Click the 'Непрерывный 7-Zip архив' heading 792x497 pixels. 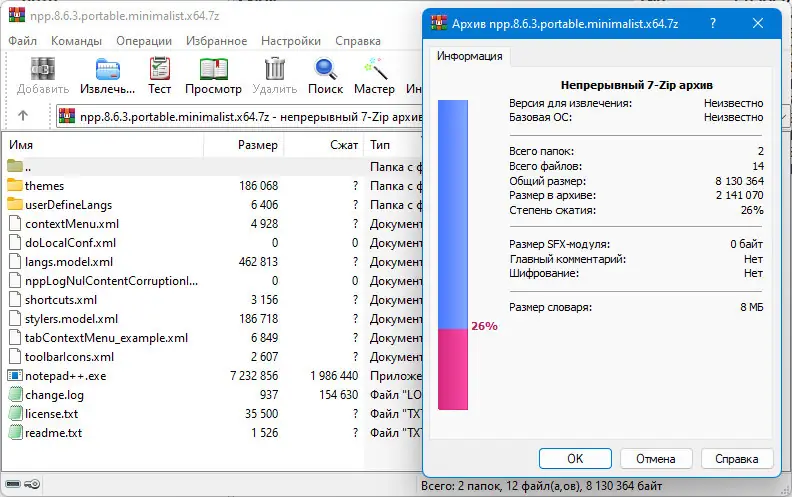tap(636, 85)
